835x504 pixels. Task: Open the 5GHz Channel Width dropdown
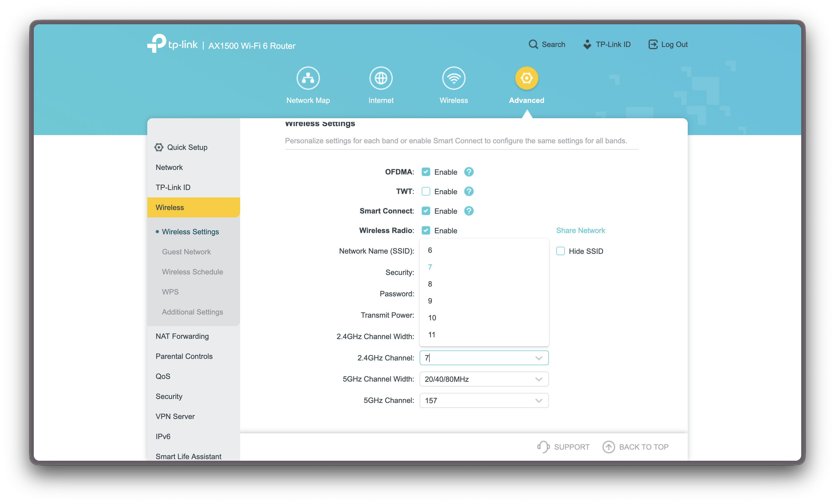tap(483, 379)
